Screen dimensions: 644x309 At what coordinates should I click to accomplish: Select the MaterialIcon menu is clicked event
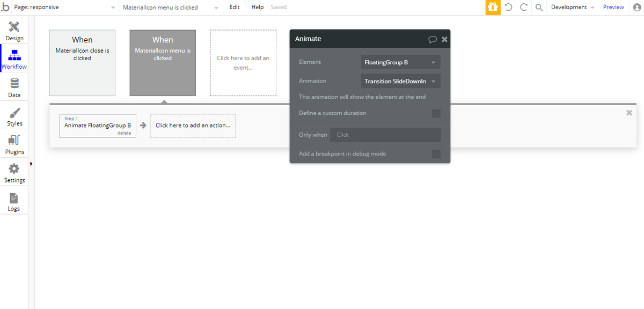[163, 63]
